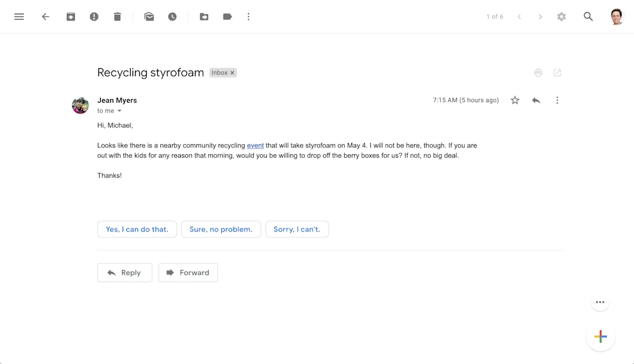Mark the email as unread
634x364 pixels.
coord(149,17)
